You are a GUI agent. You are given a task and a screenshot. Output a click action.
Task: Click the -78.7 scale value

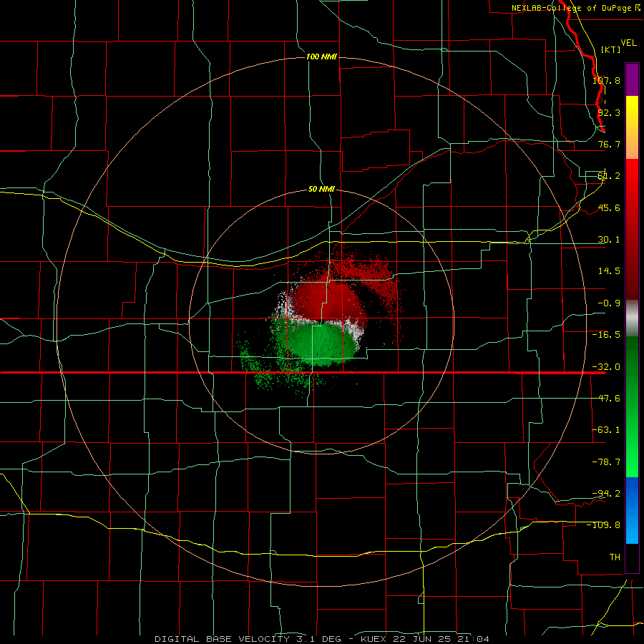point(606,462)
